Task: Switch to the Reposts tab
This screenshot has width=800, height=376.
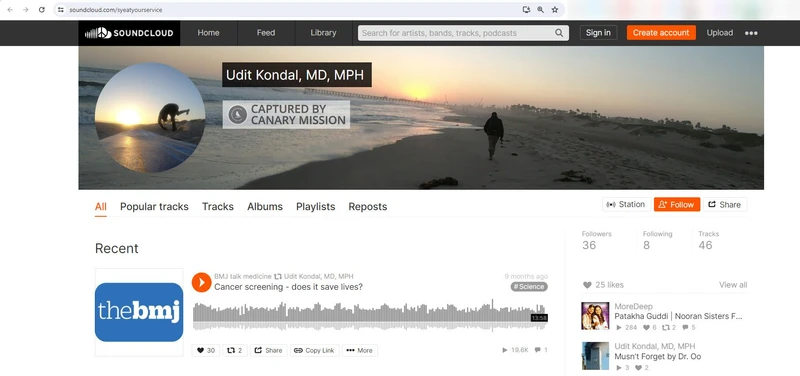Action: click(x=367, y=207)
